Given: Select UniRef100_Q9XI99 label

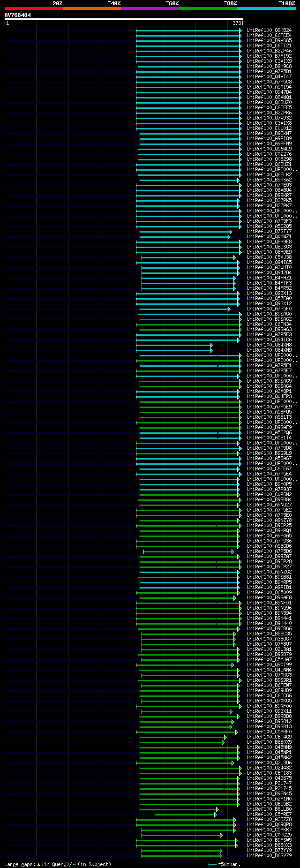Looking at the screenshot, I should coord(269,665).
